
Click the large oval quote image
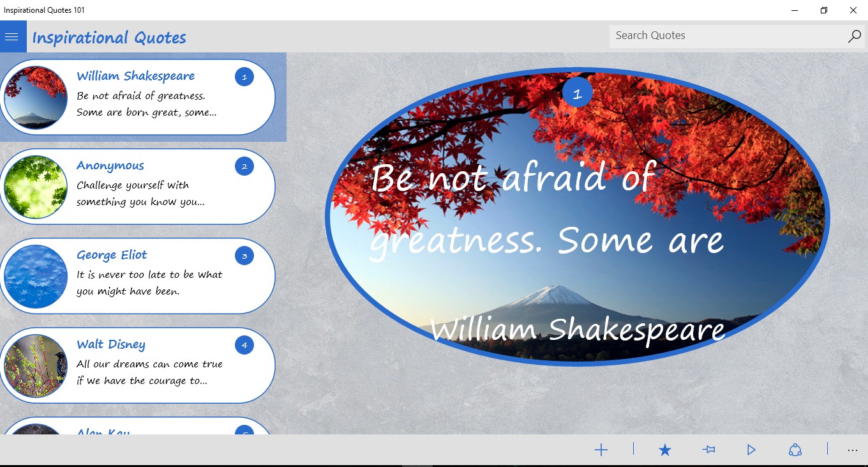coord(578,217)
